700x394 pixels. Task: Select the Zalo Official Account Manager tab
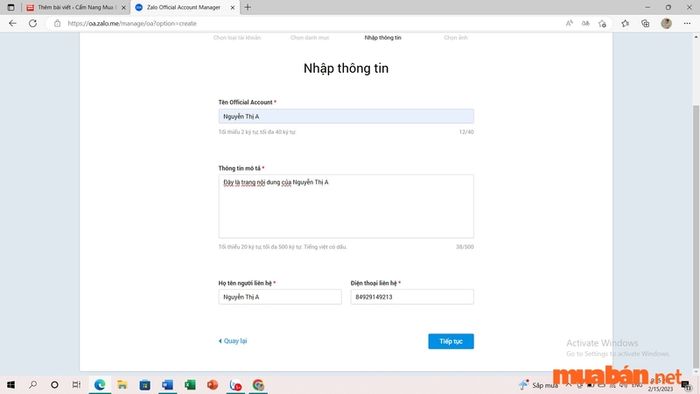tap(185, 8)
